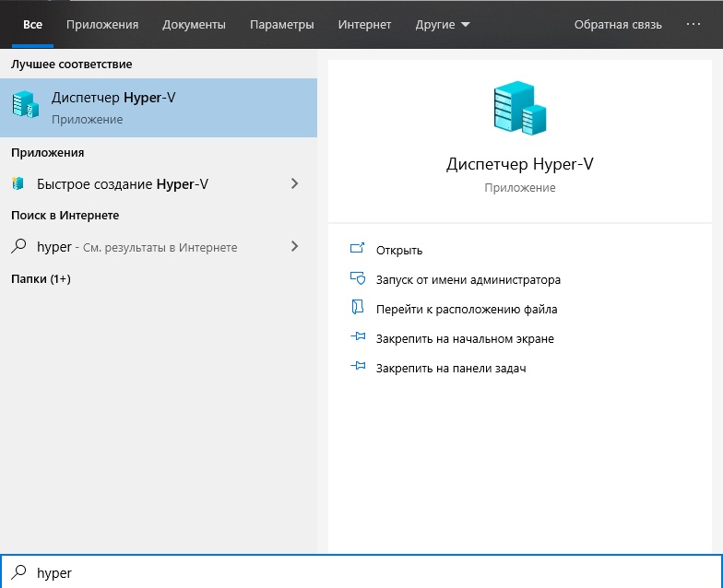The height and width of the screenshot is (588, 723).
Task: Click the search box containing hyper
Action: coord(369,572)
